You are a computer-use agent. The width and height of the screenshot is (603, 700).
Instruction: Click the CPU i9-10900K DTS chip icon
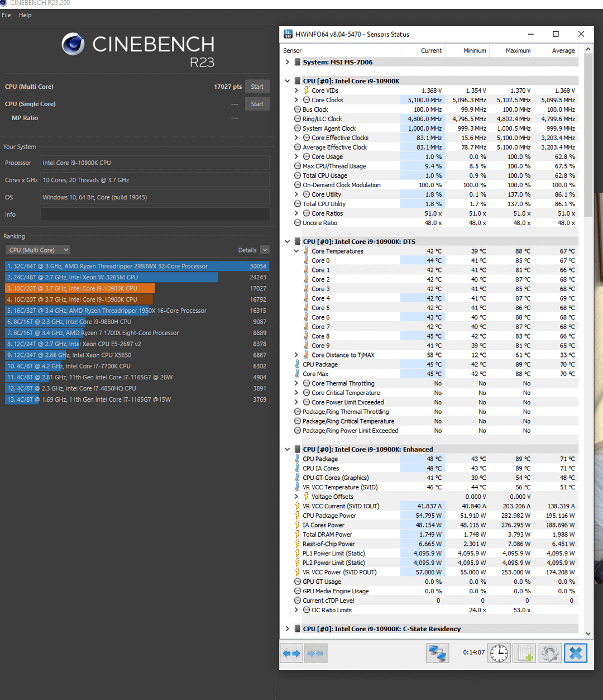click(x=298, y=241)
